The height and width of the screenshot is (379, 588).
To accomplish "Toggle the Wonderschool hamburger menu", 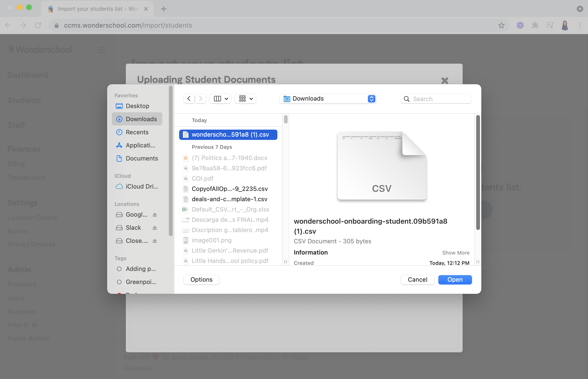I will tap(102, 50).
